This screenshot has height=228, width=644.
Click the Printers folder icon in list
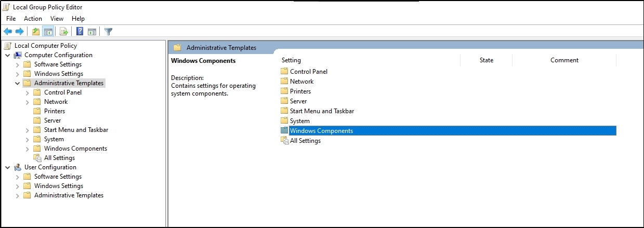click(284, 91)
